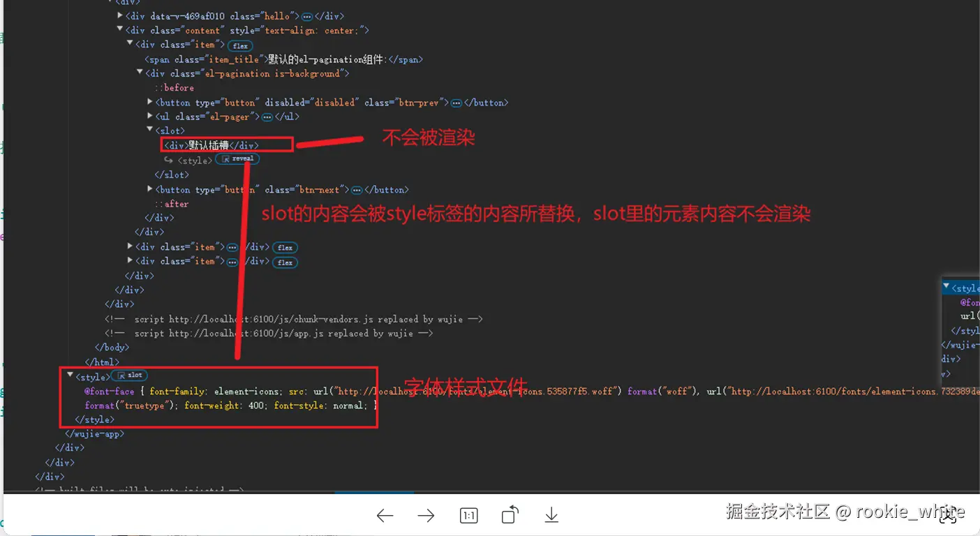
Task: Select the closing </html> tag line
Action: 102,362
